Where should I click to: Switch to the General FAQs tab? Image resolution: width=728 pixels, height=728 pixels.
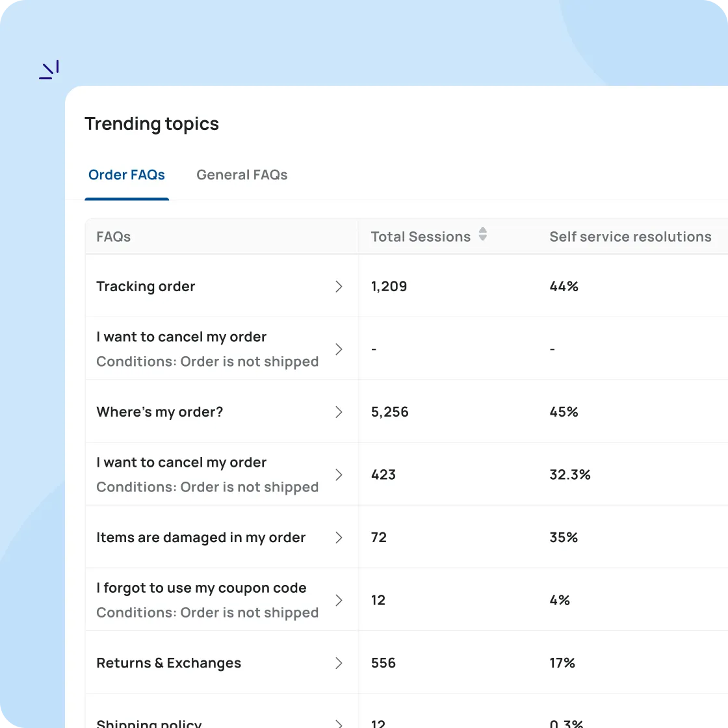242,175
